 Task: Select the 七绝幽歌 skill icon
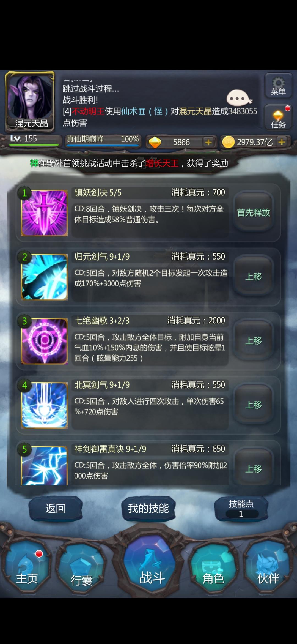(x=44, y=341)
